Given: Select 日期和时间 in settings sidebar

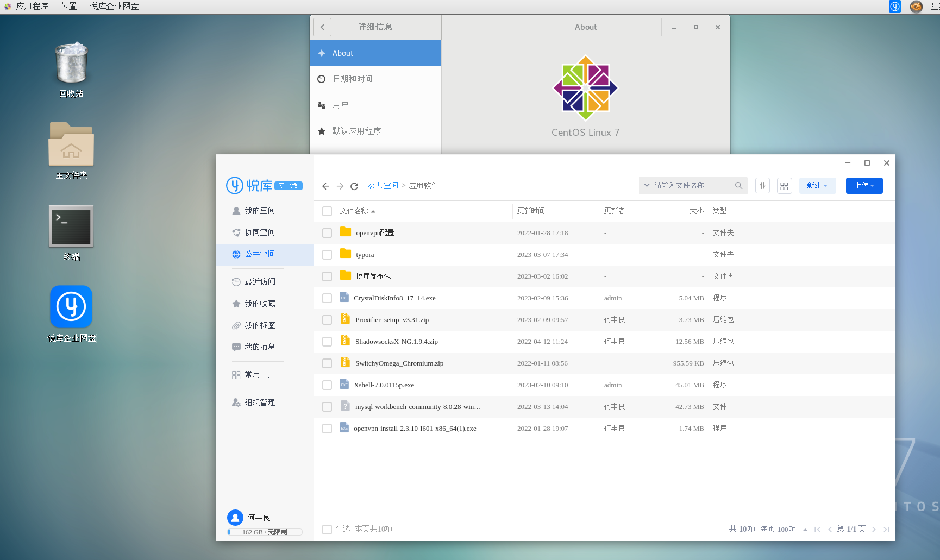Looking at the screenshot, I should click(x=352, y=79).
